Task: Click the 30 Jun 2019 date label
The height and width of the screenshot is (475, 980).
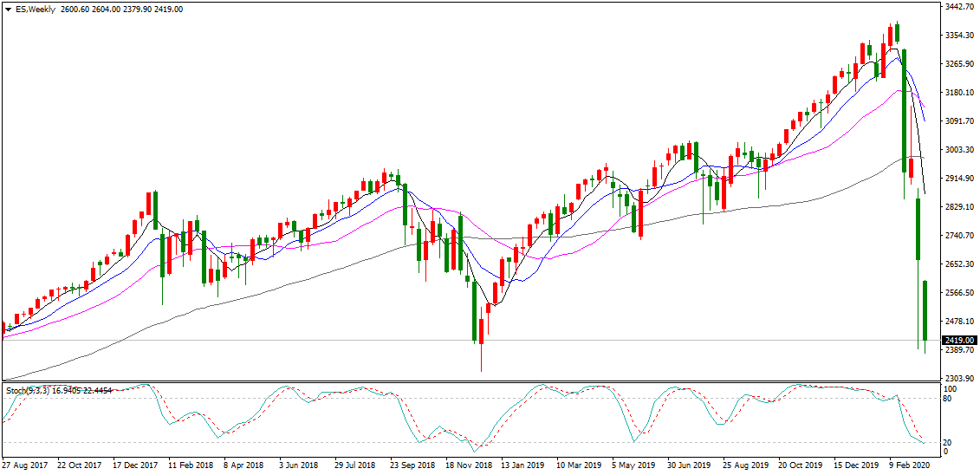Action: (x=690, y=465)
